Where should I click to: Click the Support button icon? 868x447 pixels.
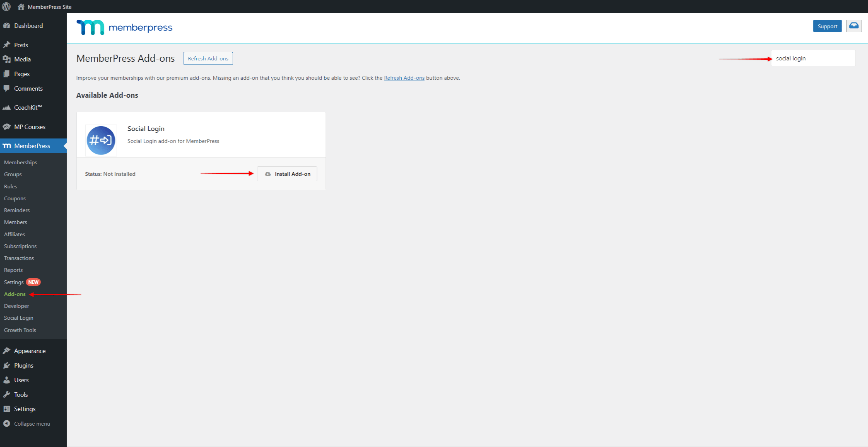pos(826,26)
